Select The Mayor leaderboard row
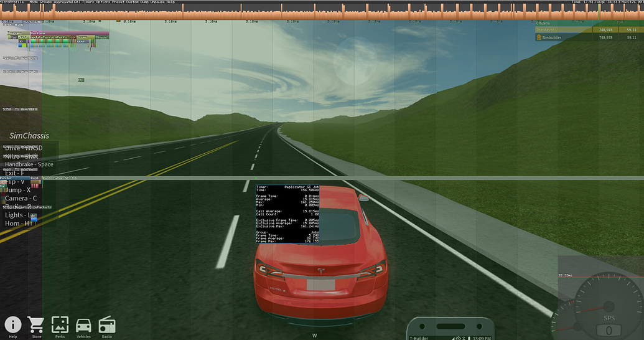This screenshot has width=644, height=340. pos(589,30)
